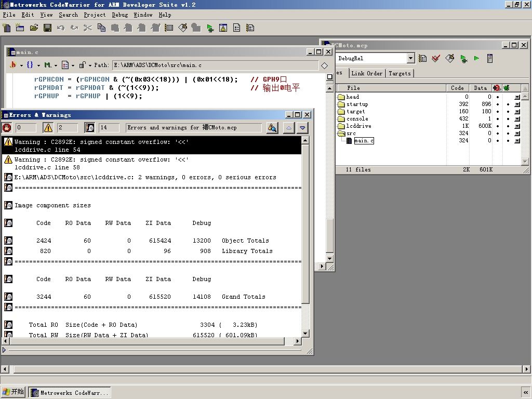Image resolution: width=532 pixels, height=399 pixels.
Task: Open the Project menu
Action: point(95,15)
